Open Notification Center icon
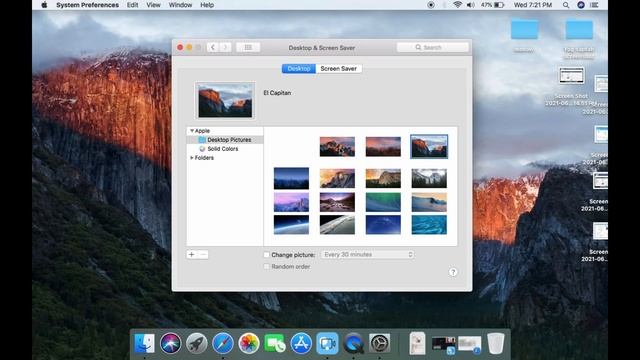640x360 pixels. tap(594, 5)
